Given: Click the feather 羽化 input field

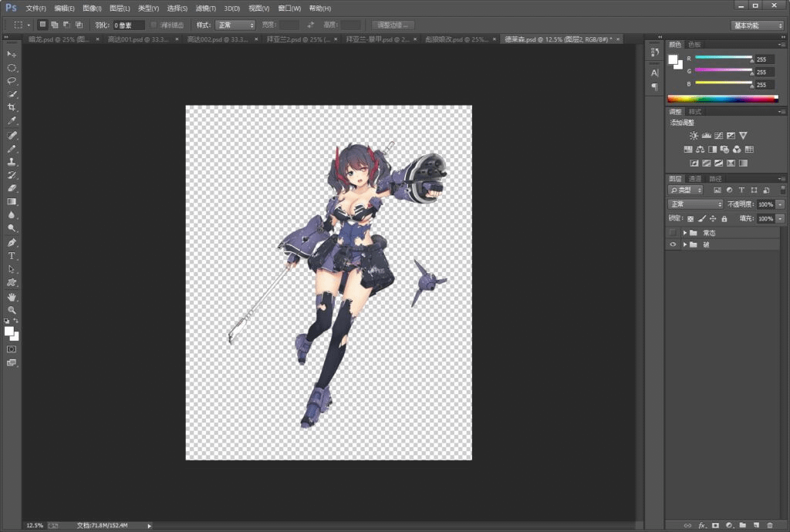Looking at the screenshot, I should coord(129,25).
